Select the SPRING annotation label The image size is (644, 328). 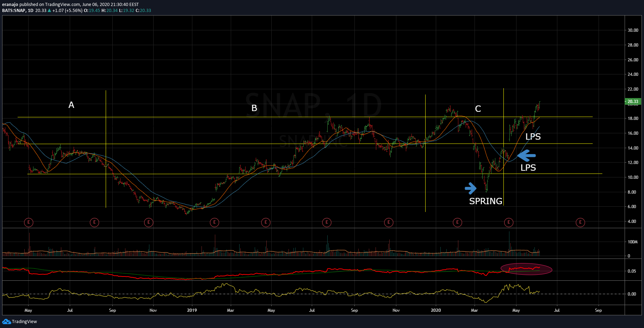click(x=485, y=201)
